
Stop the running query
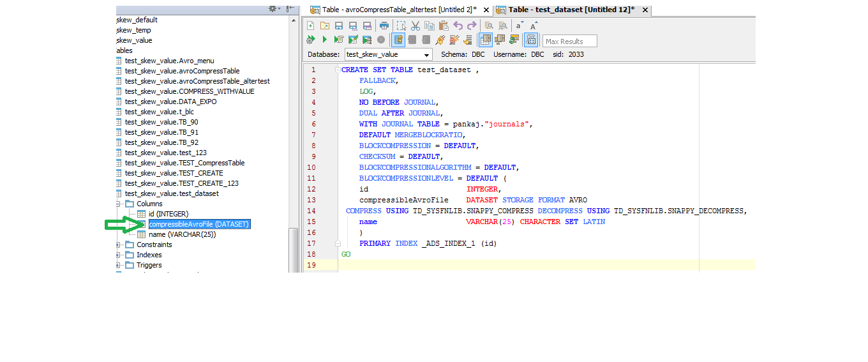[381, 40]
